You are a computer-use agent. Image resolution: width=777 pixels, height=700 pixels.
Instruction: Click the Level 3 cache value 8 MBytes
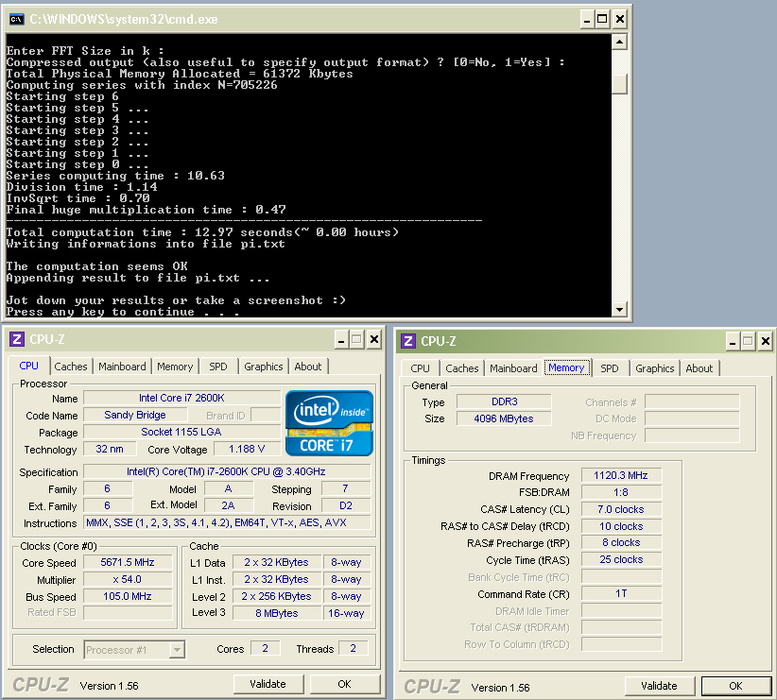tap(277, 613)
